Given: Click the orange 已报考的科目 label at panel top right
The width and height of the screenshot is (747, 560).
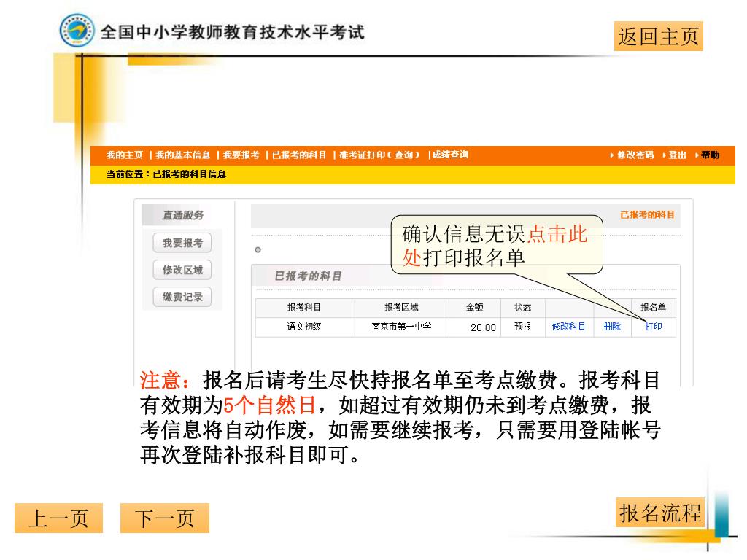Looking at the screenshot, I should 647,215.
